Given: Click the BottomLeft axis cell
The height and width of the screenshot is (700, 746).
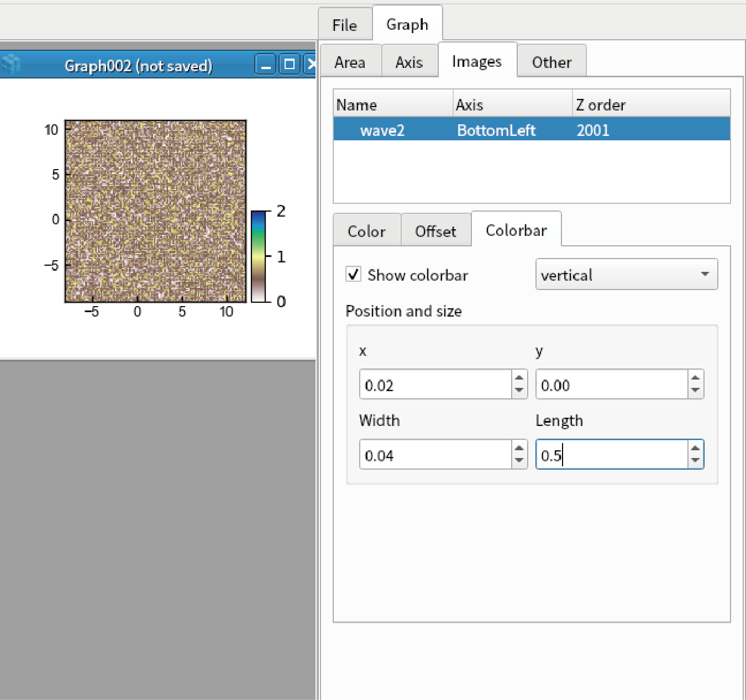Looking at the screenshot, I should (x=496, y=130).
